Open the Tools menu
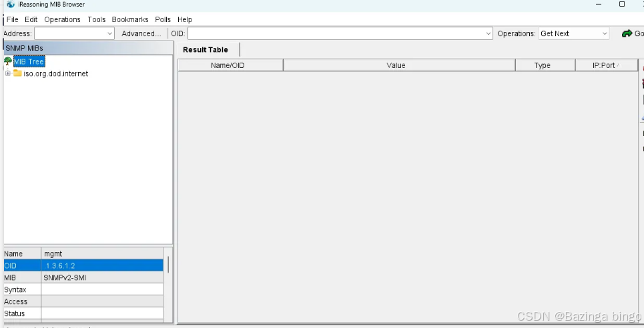The image size is (644, 328). coord(97,19)
